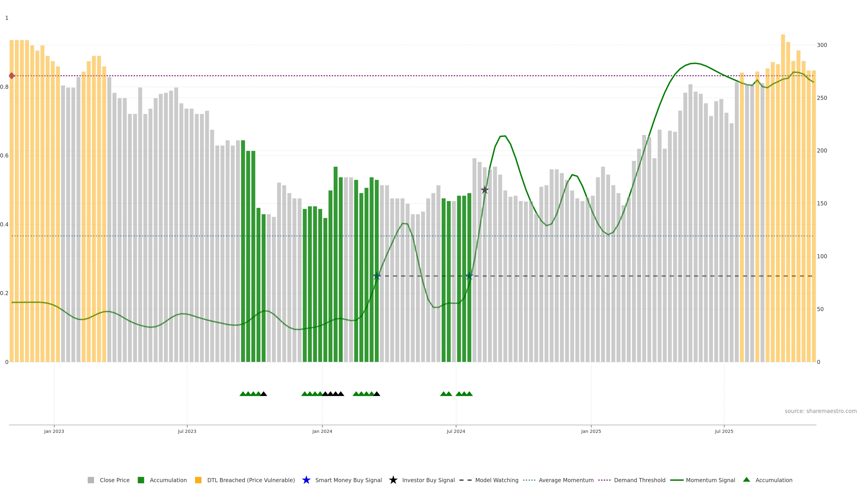This screenshot has height=488, width=868.
Task: Click the first black triangle below the chart
Action: [264, 394]
